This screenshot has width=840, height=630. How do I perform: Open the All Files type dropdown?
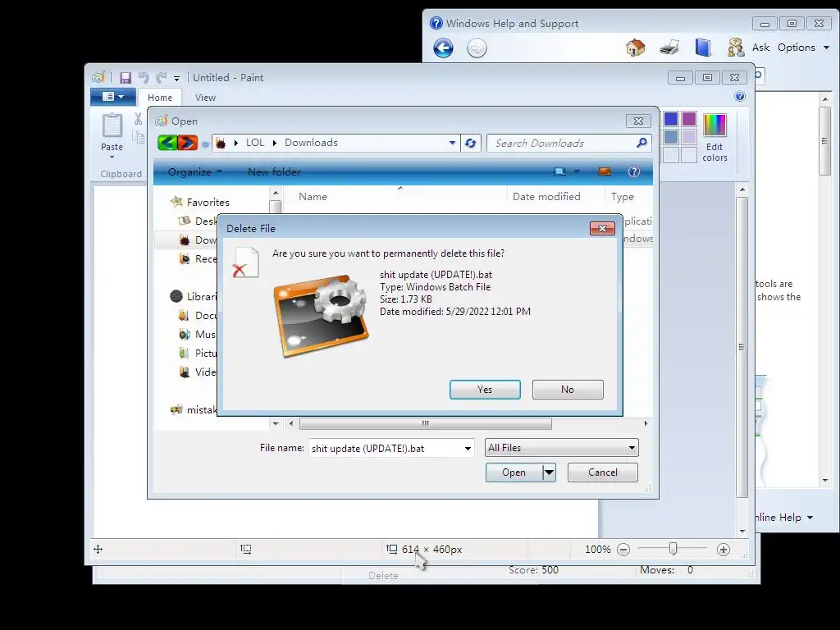tap(561, 448)
